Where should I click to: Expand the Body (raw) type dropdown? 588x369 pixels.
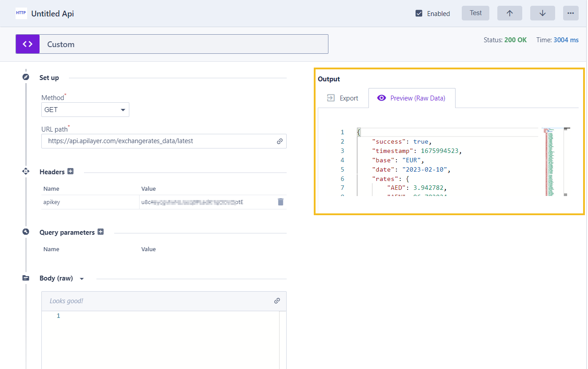click(81, 279)
